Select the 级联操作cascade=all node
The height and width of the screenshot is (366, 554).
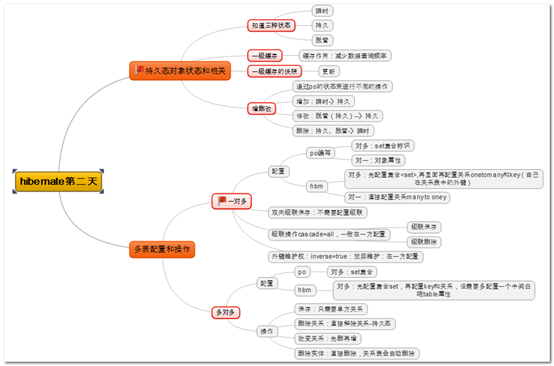pos(329,234)
